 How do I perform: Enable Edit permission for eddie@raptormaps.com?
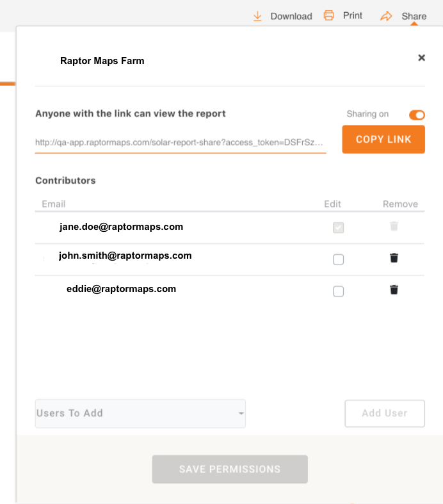[x=338, y=291]
